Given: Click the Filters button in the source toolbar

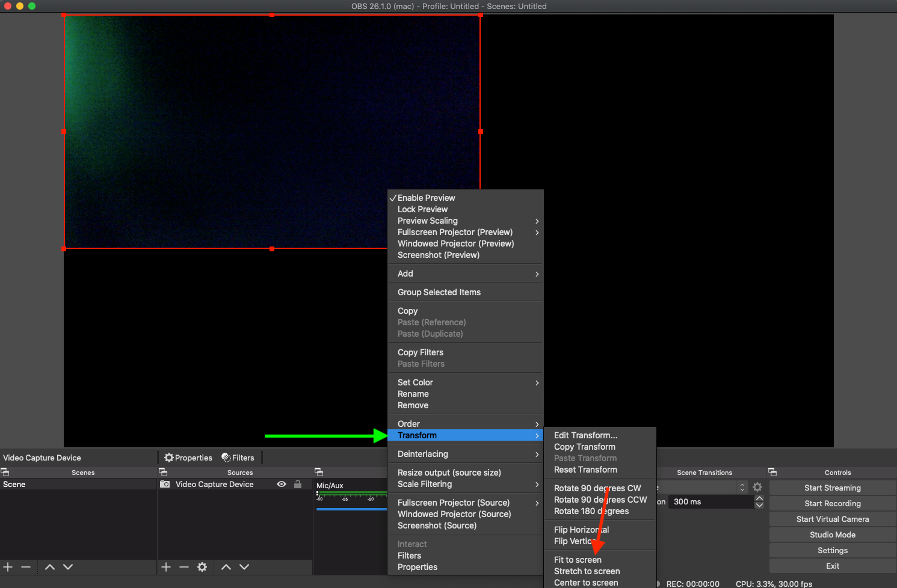Looking at the screenshot, I should click(238, 458).
